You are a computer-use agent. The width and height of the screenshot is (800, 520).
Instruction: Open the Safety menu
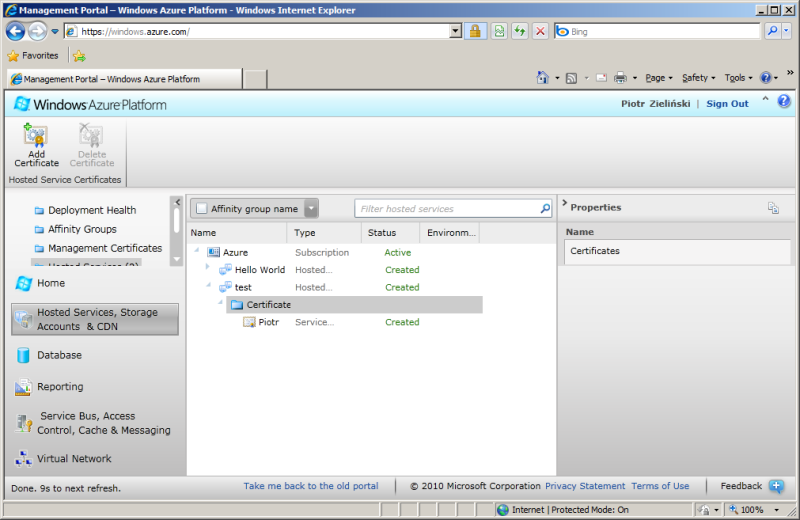(698, 78)
